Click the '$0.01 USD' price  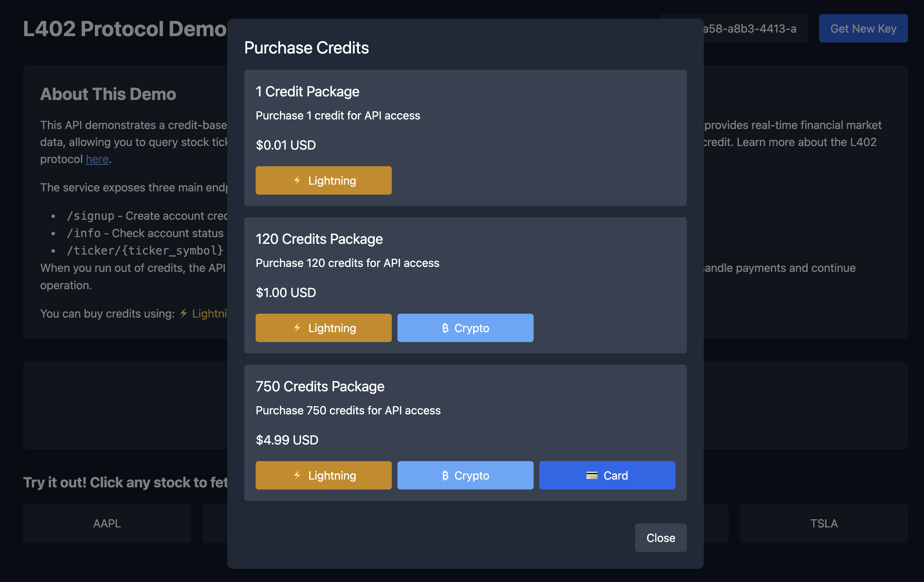click(286, 145)
